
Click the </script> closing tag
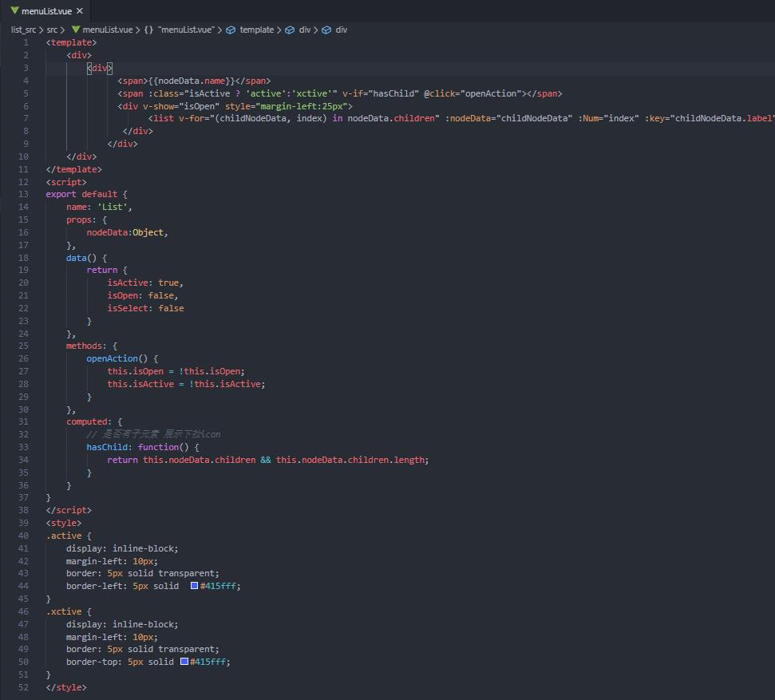tap(69, 510)
